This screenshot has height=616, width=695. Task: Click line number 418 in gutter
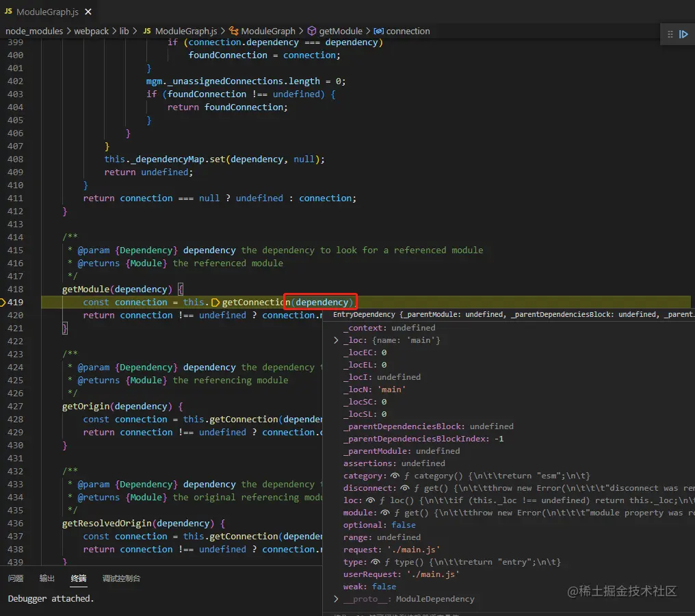pyautogui.click(x=15, y=289)
